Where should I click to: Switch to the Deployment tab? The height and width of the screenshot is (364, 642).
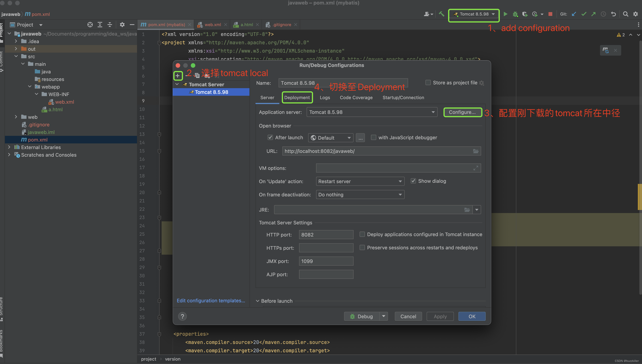tap(297, 97)
